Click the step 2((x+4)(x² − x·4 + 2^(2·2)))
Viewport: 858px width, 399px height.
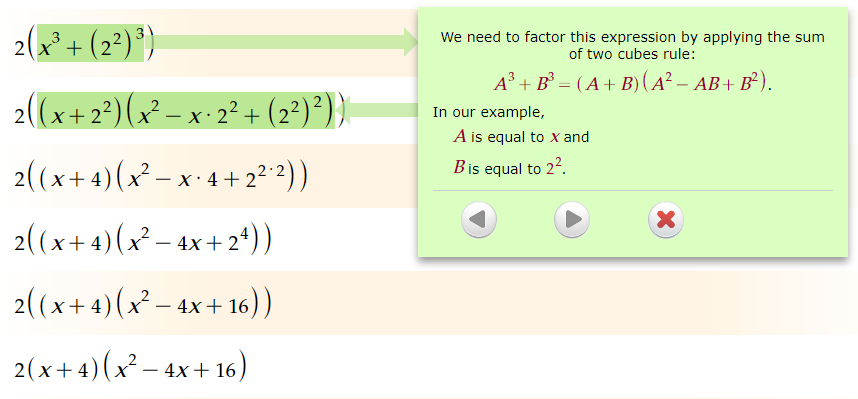click(x=160, y=176)
